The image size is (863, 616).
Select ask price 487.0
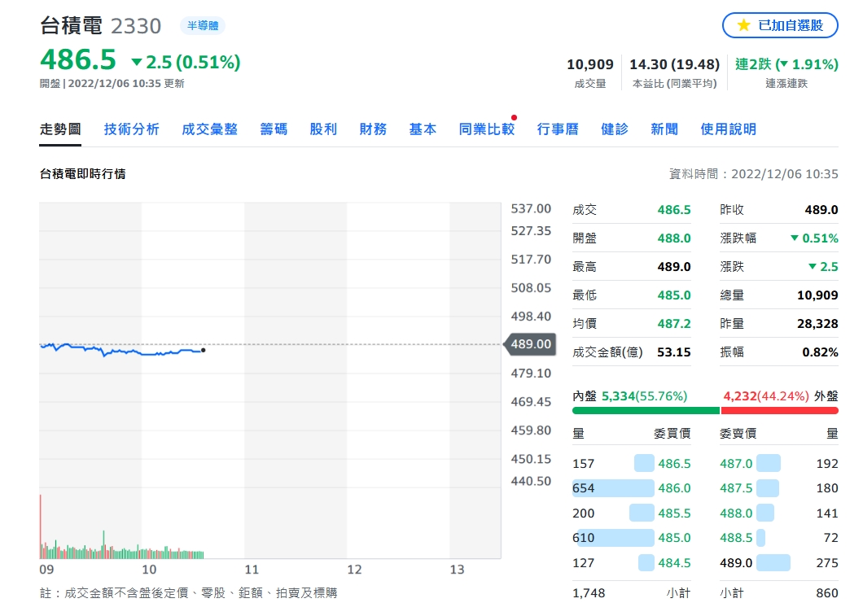coord(736,464)
